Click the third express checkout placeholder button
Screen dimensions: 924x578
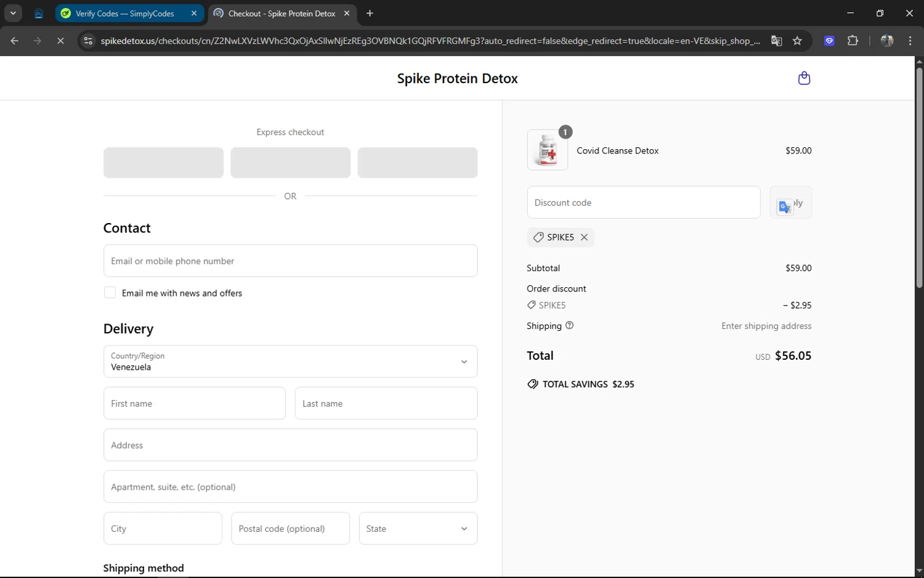point(418,163)
